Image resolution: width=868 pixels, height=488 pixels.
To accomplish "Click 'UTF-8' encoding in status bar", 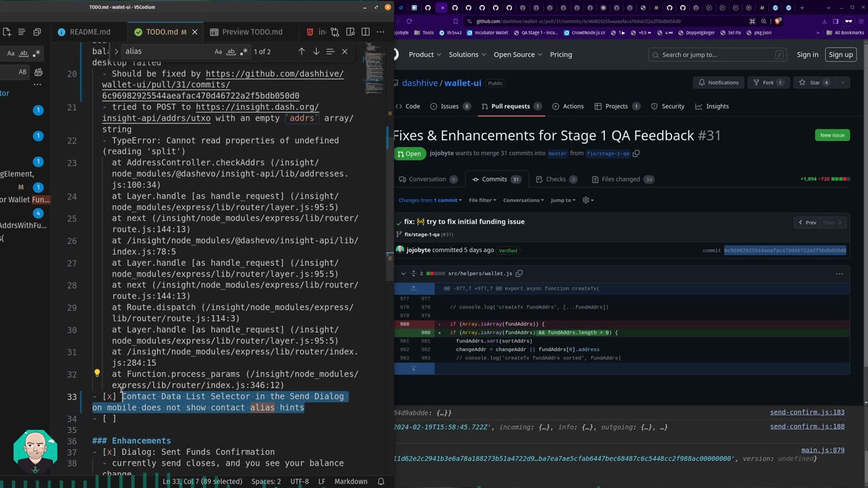I will tap(299, 481).
